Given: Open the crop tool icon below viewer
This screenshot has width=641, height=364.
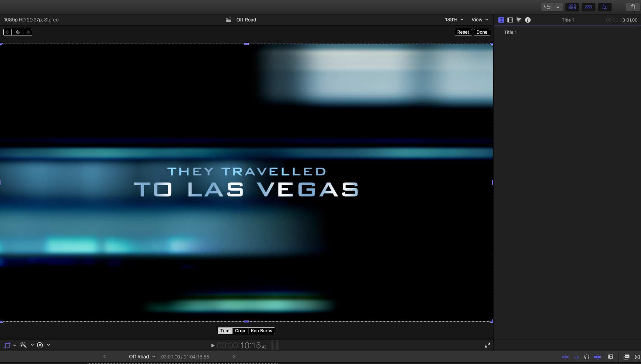Looking at the screenshot, I should pos(7,345).
